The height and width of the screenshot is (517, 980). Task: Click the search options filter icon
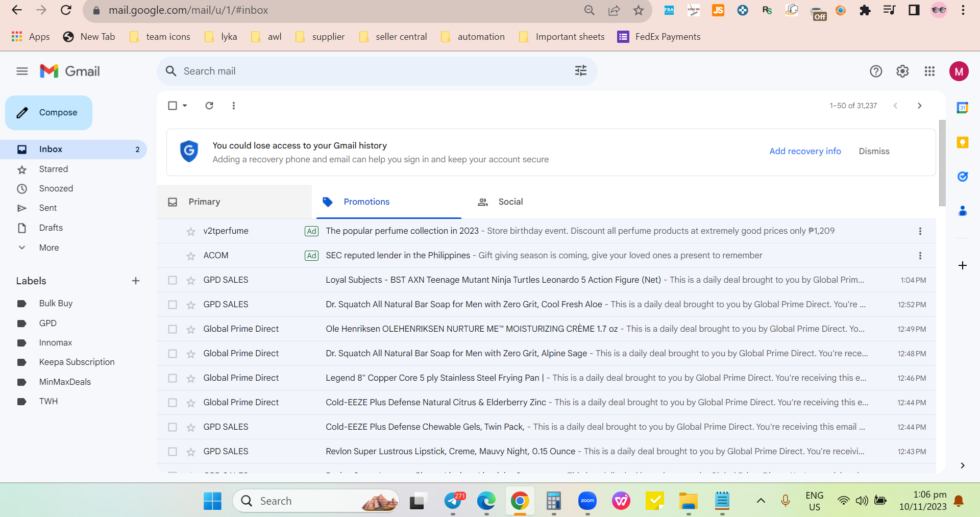[580, 71]
